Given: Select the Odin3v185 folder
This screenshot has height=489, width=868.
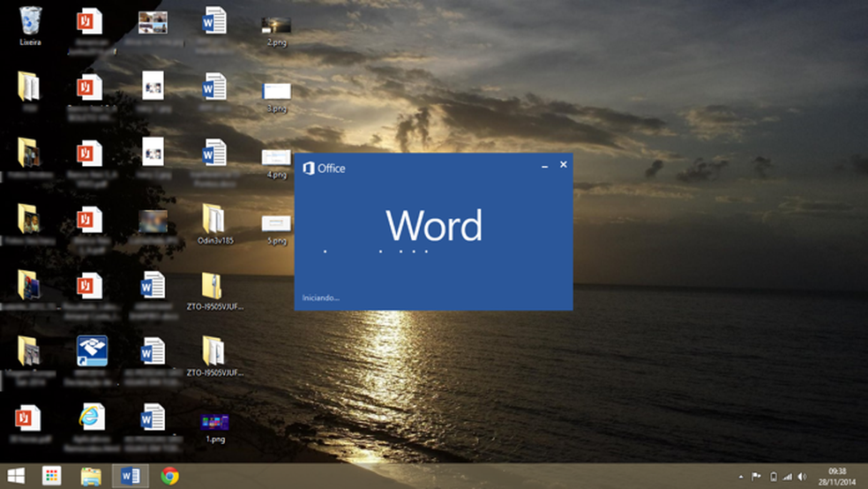Looking at the screenshot, I should click(x=213, y=218).
